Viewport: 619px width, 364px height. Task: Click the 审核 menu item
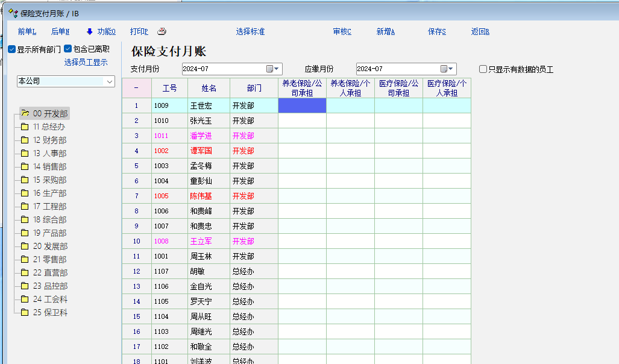pos(342,32)
